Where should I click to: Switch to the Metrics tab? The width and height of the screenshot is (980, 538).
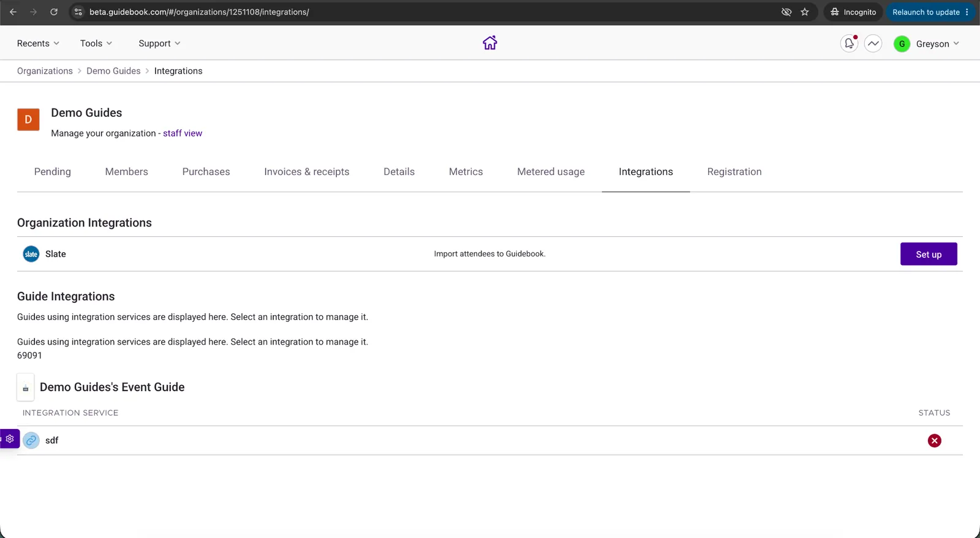pos(466,172)
